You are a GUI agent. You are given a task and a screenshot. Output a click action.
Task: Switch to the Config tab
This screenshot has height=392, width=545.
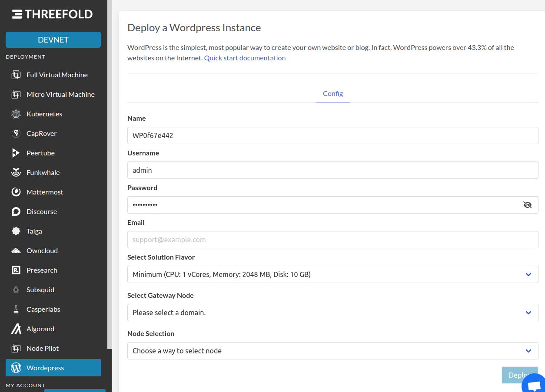332,93
